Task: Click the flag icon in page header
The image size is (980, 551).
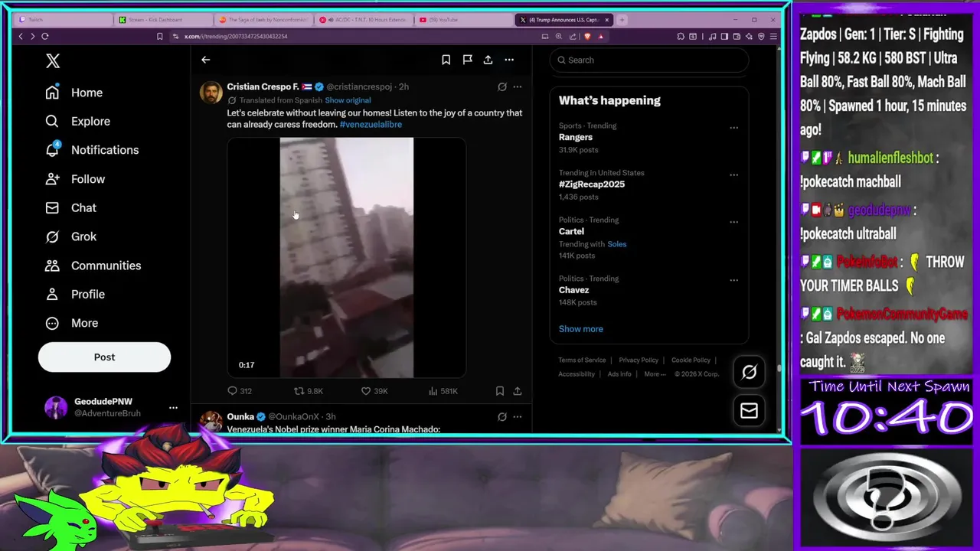Action: (x=467, y=60)
